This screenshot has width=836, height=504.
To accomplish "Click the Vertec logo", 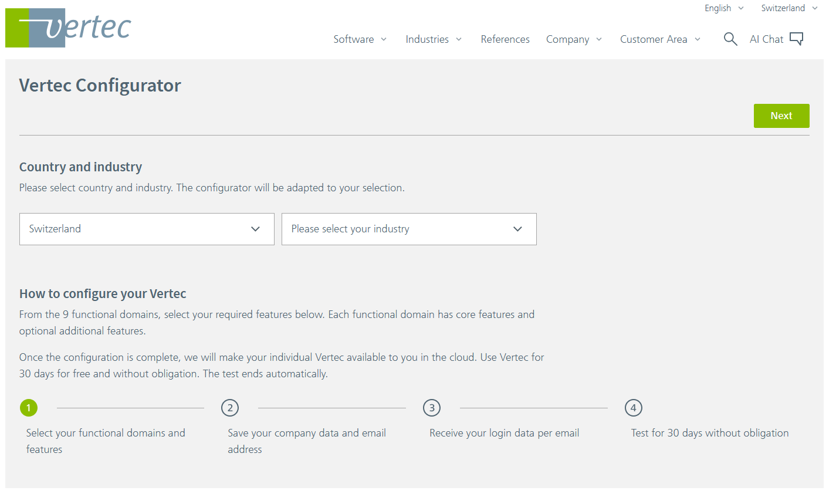I will [69, 28].
